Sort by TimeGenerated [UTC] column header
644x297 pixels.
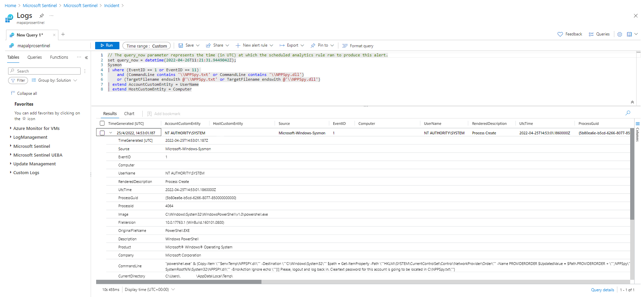[x=126, y=124]
